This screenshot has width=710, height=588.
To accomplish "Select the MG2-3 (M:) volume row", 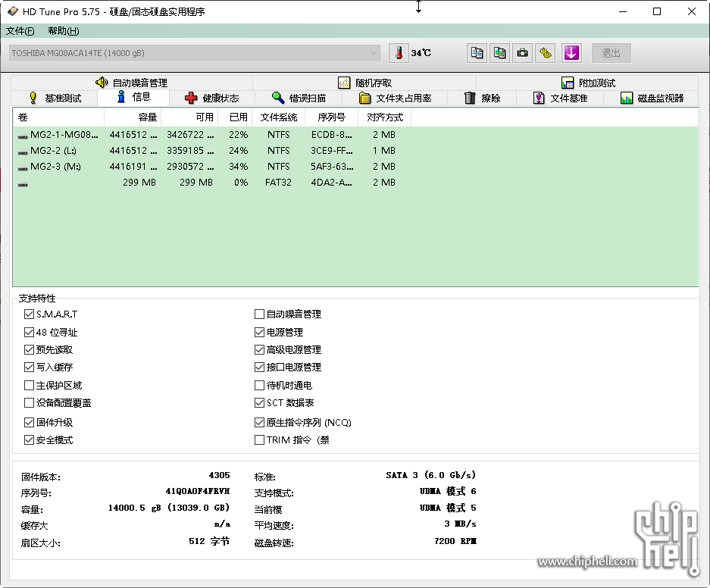I will (355, 167).
